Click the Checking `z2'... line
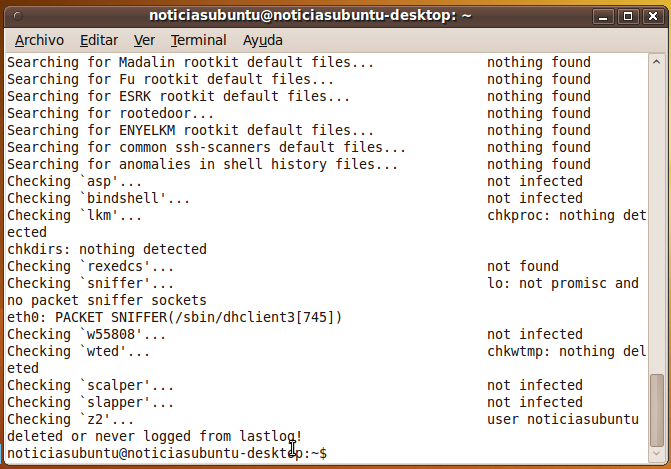 point(71,420)
